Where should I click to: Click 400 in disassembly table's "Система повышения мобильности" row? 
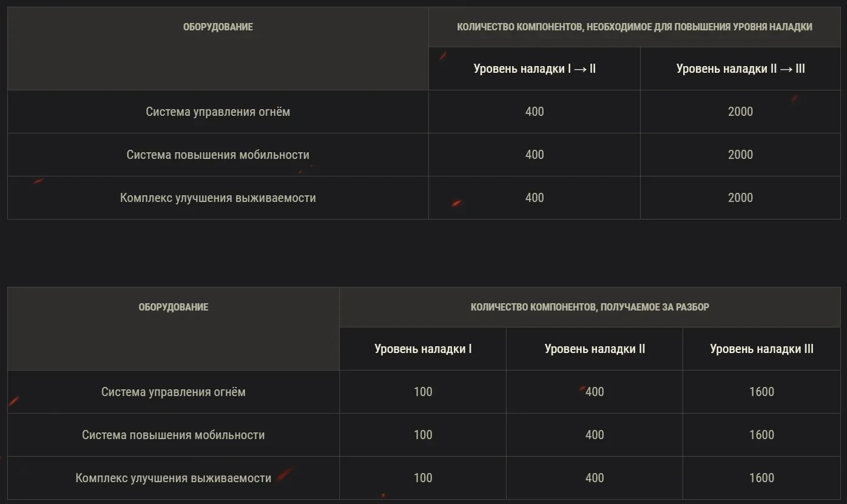coord(595,435)
